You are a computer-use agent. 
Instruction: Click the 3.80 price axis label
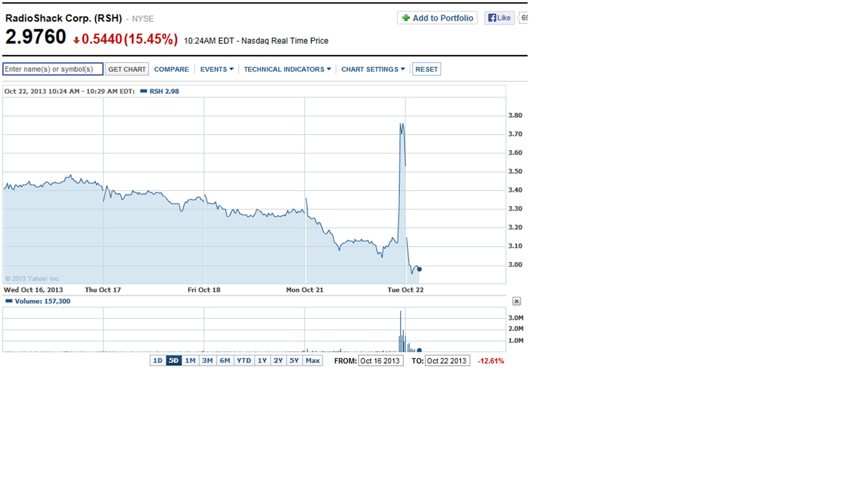pyautogui.click(x=515, y=116)
